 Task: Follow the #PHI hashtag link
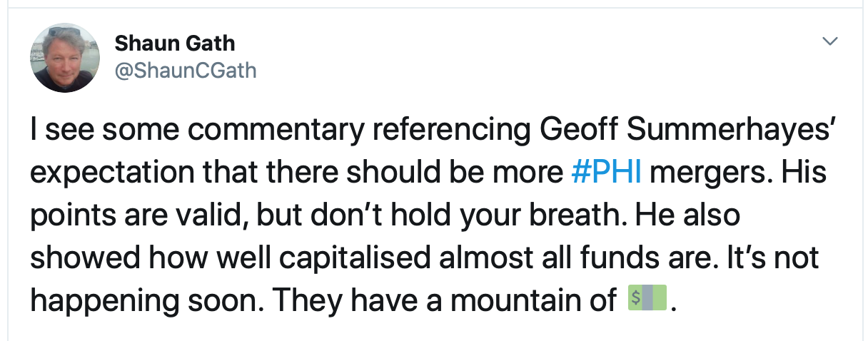click(x=607, y=174)
